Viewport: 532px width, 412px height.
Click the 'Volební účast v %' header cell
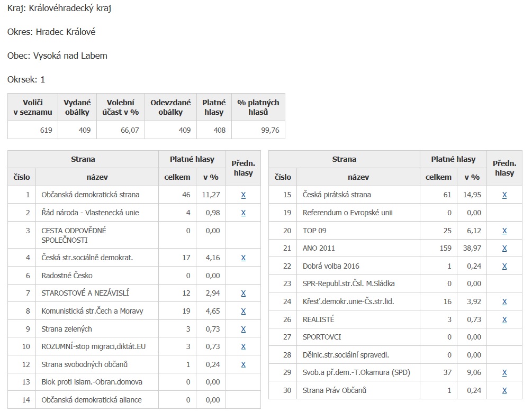(121, 107)
